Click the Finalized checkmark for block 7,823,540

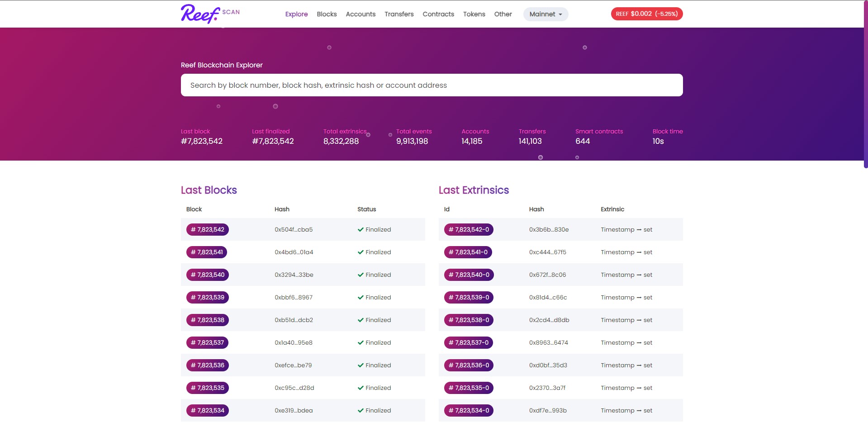point(360,275)
